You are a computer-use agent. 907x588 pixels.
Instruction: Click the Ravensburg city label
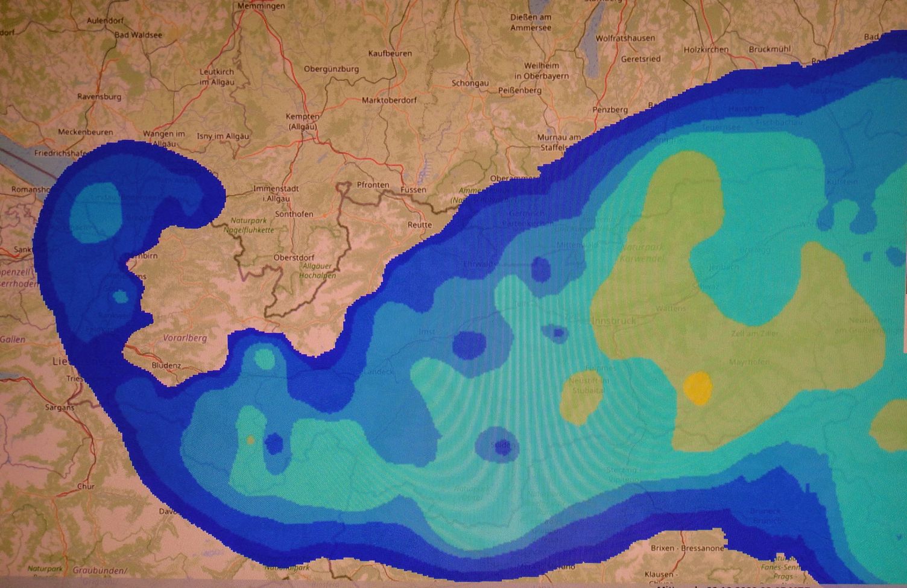point(99,96)
